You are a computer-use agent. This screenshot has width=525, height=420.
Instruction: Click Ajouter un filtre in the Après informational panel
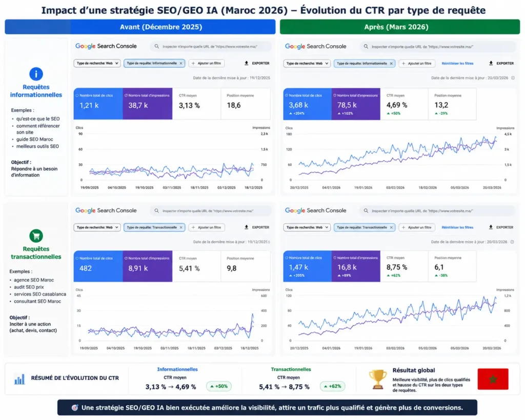[x=417, y=63]
